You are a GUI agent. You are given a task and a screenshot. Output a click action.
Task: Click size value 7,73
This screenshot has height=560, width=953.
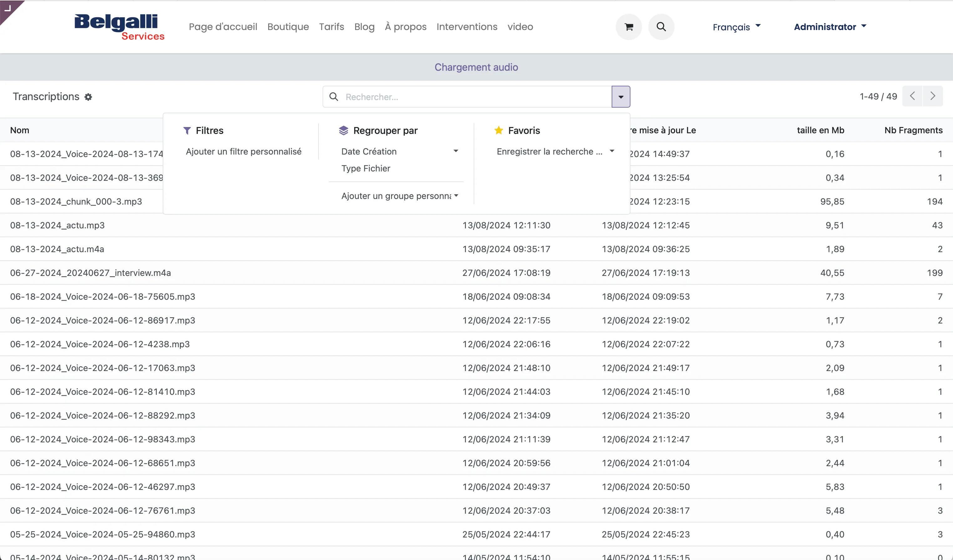pos(835,297)
